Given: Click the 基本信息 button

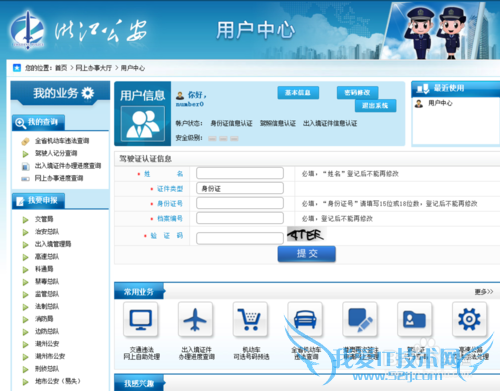Looking at the screenshot, I should click(x=298, y=93).
